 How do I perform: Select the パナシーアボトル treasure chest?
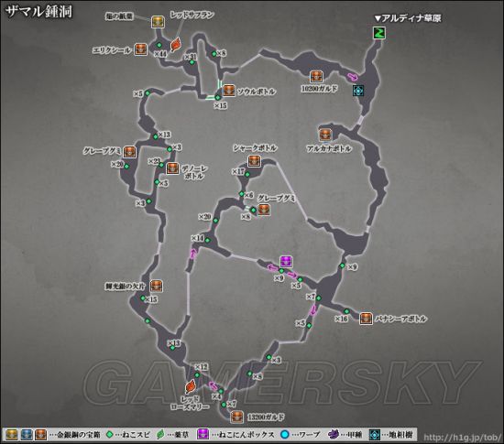coord(366,319)
